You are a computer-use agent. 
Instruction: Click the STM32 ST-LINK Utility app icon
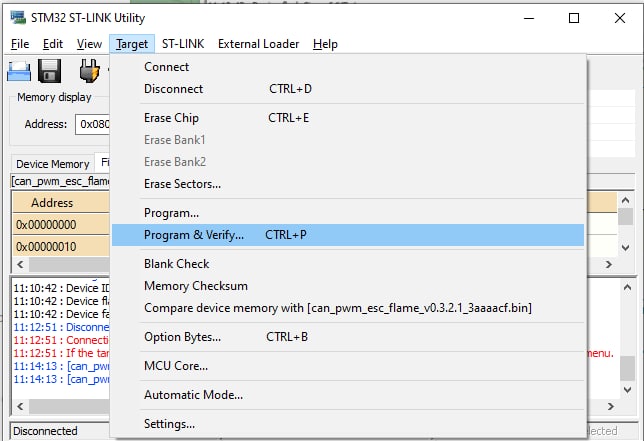tap(18, 18)
